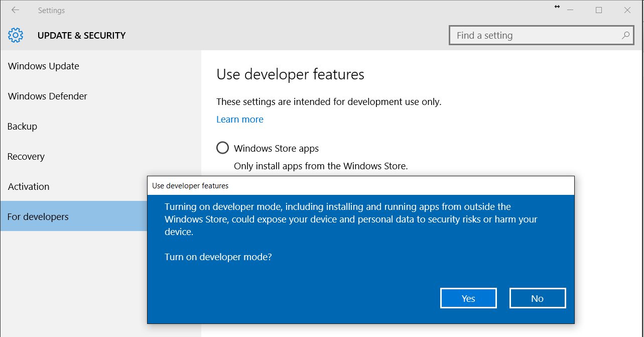This screenshot has height=337, width=644.
Task: Open Windows Defender section
Action: (x=100, y=96)
